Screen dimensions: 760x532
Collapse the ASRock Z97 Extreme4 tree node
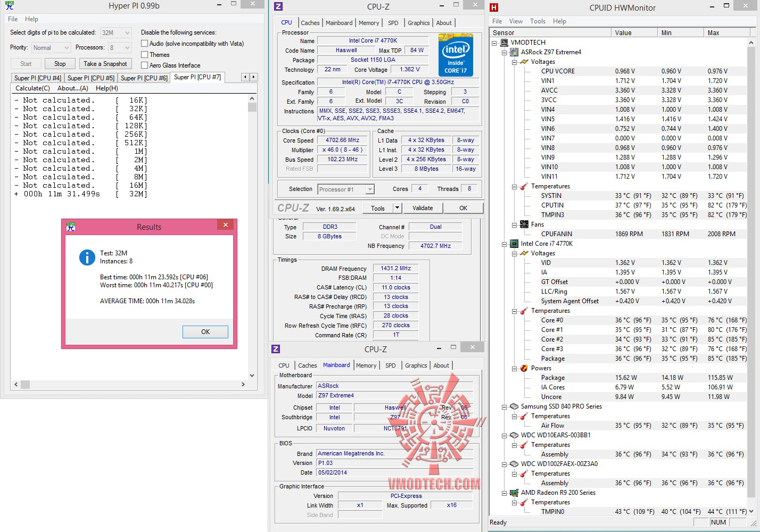coord(505,52)
